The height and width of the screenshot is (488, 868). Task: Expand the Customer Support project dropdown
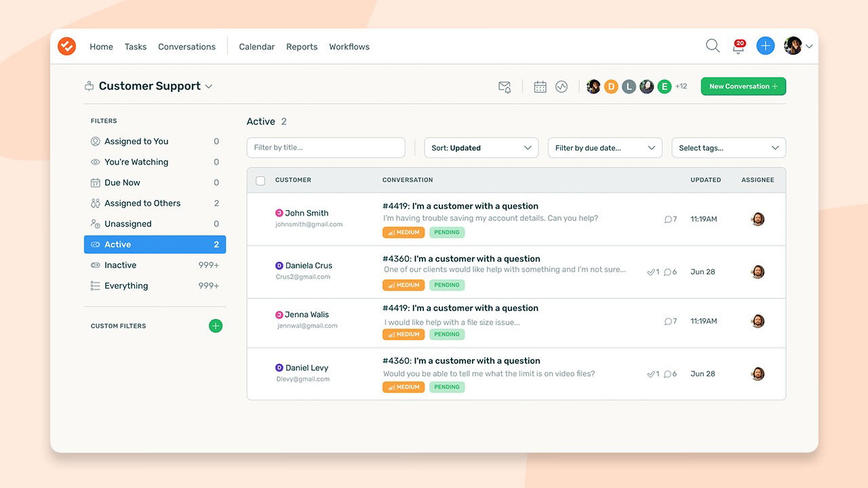tap(209, 87)
